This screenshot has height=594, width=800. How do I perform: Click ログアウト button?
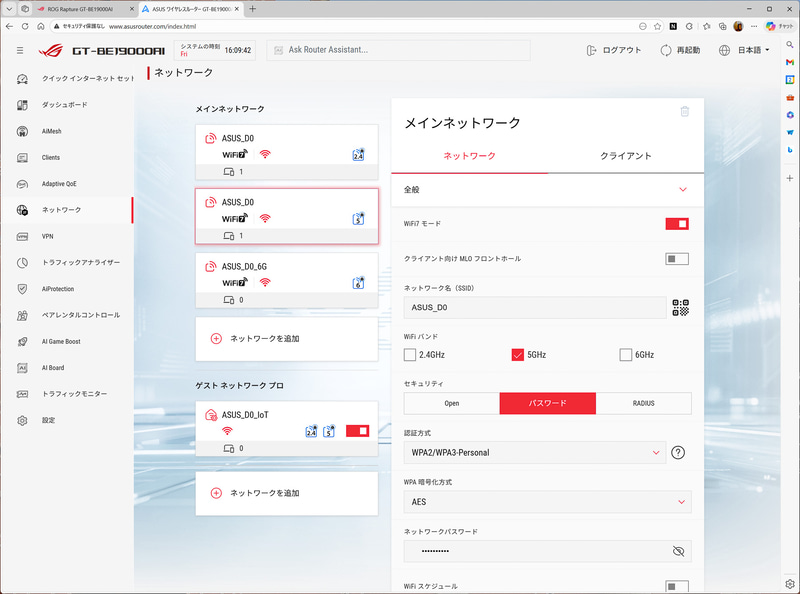pyautogui.click(x=614, y=51)
